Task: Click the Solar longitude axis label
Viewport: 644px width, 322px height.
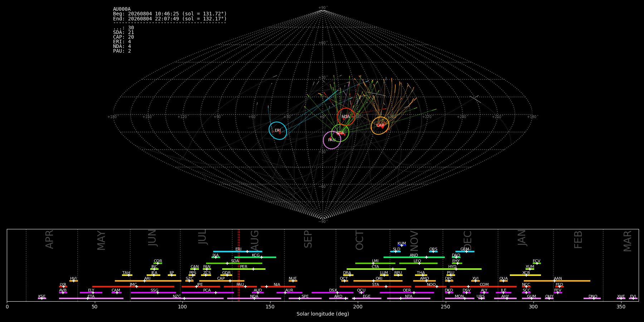Action: point(323,314)
